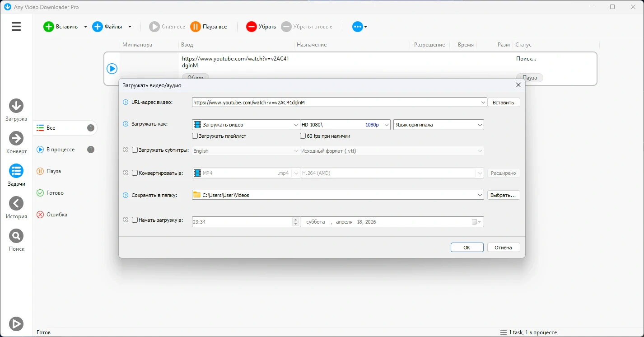Enable 60 fps при наличии checkbox

click(303, 136)
